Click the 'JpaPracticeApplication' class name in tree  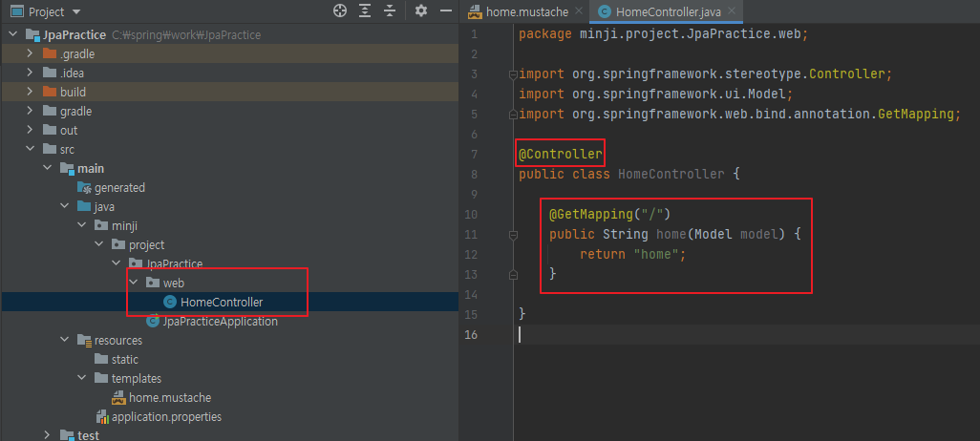(220, 322)
